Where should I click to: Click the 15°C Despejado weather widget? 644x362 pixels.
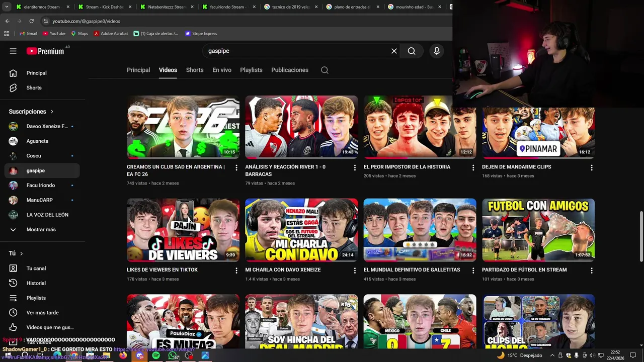(x=520, y=355)
